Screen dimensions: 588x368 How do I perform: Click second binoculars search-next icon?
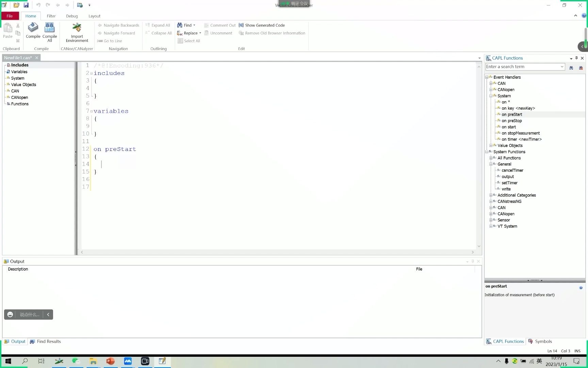(x=581, y=67)
